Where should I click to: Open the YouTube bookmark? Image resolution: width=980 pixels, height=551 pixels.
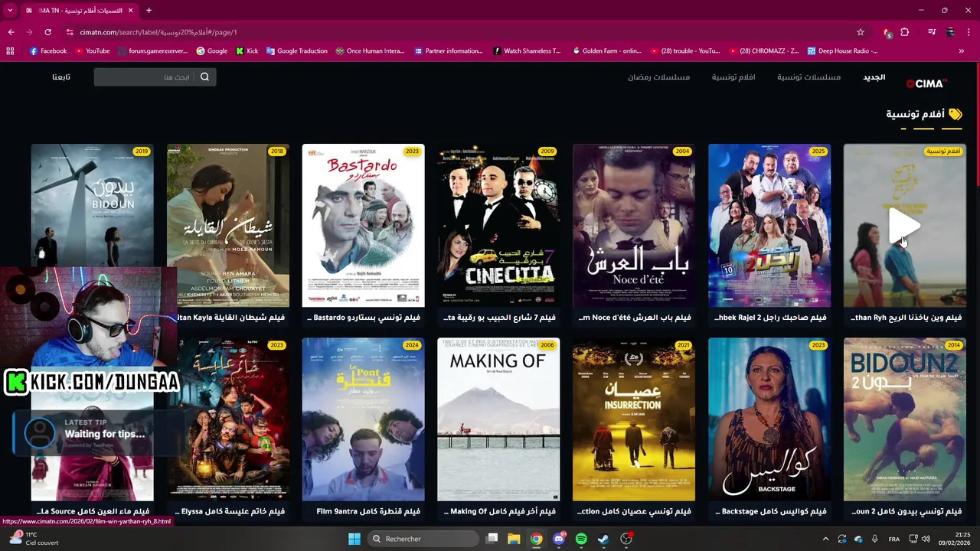[92, 51]
